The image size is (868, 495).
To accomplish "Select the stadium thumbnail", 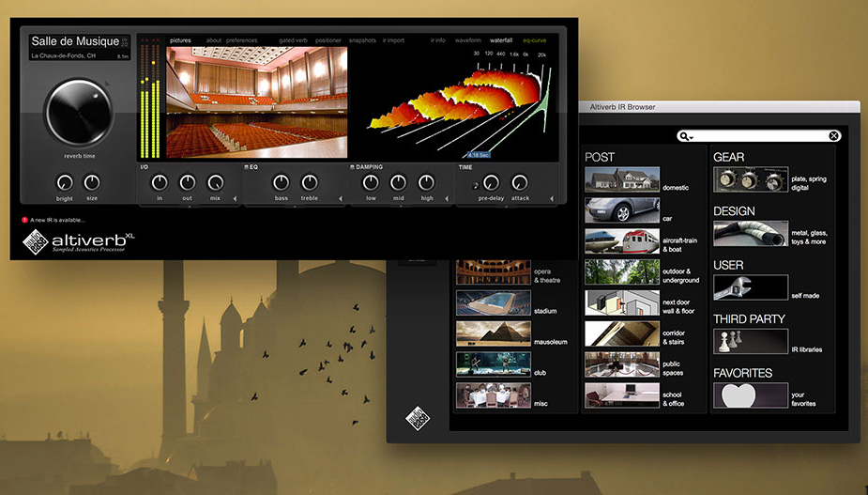I will tap(494, 302).
